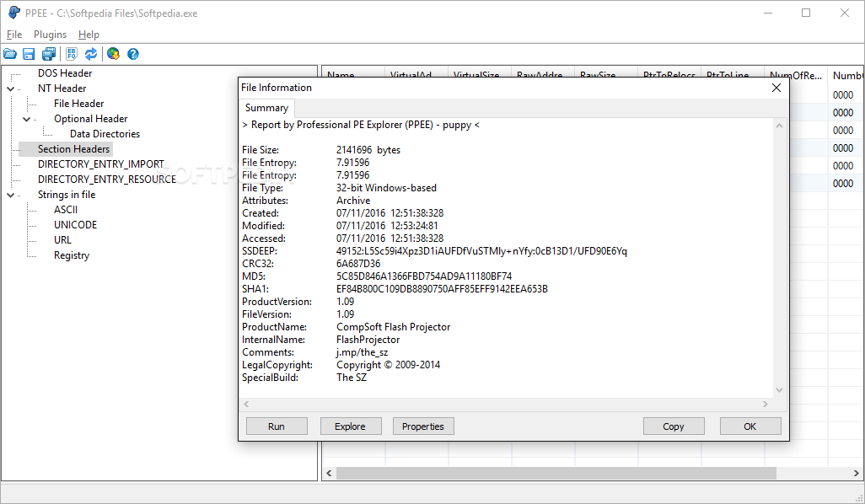The height and width of the screenshot is (504, 865).
Task: Click the Properties button
Action: tap(423, 426)
